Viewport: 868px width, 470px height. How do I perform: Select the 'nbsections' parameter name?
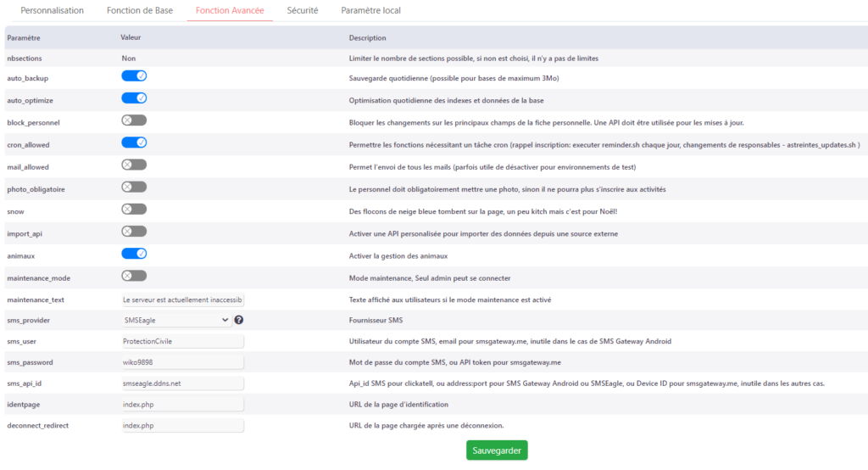pyautogui.click(x=25, y=59)
